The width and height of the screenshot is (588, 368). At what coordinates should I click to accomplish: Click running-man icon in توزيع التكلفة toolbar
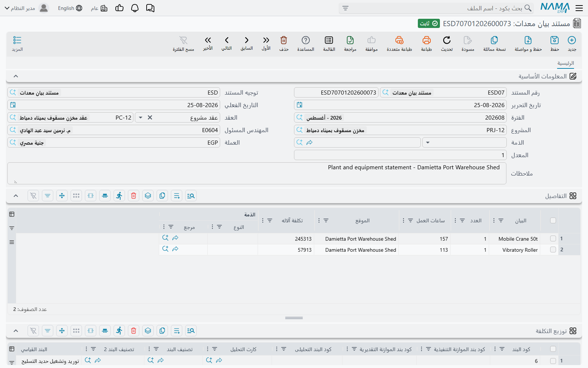[x=119, y=331]
